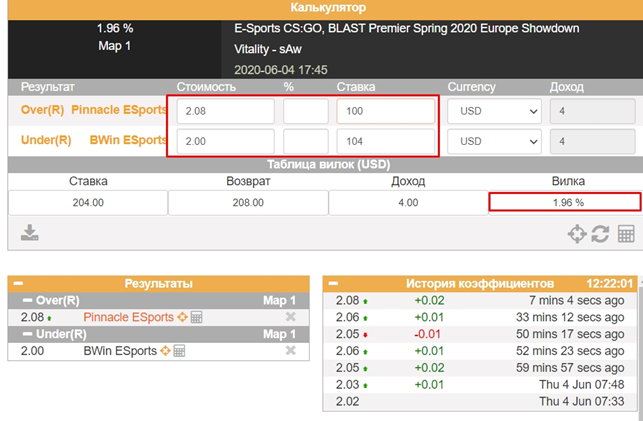
Task: Collapse the История коэффициентов panel
Action: pyautogui.click(x=334, y=284)
